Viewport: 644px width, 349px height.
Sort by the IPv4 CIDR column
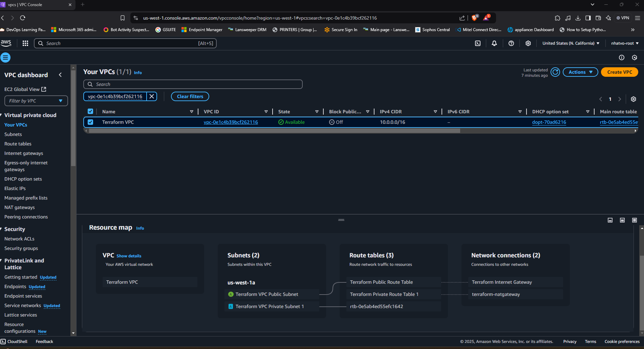point(435,112)
